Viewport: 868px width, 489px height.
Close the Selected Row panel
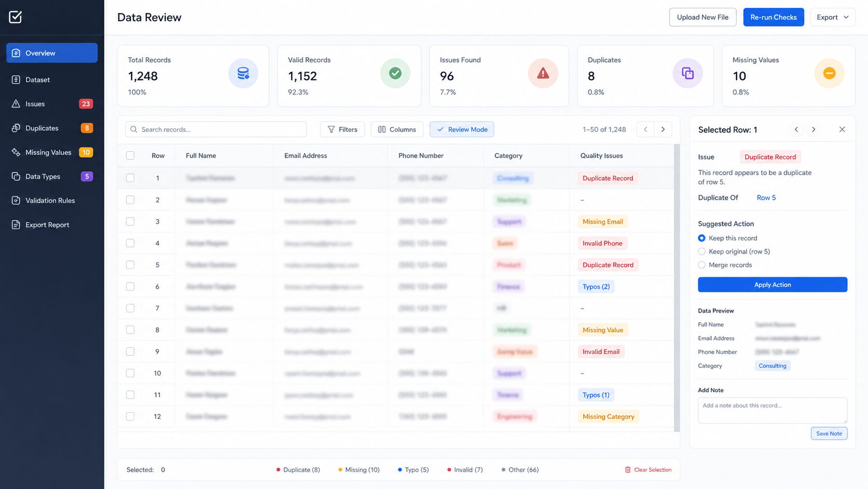click(x=842, y=129)
